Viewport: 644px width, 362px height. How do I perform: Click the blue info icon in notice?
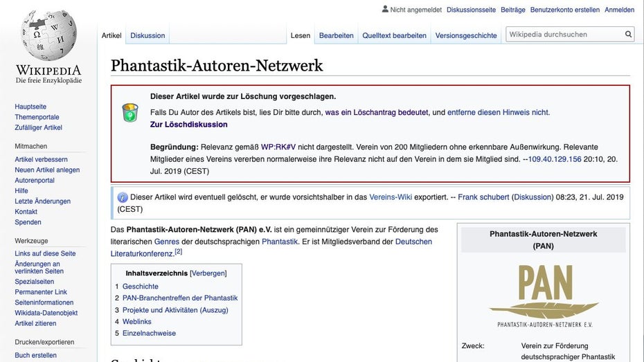pos(123,197)
